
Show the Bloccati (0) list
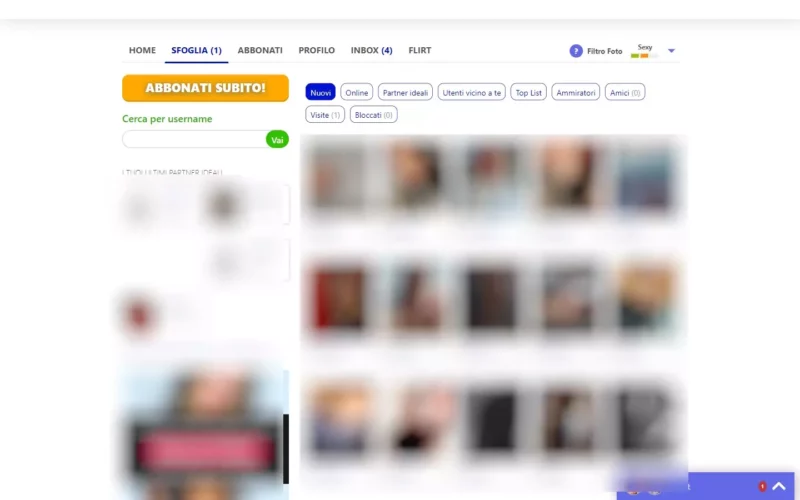pos(374,115)
